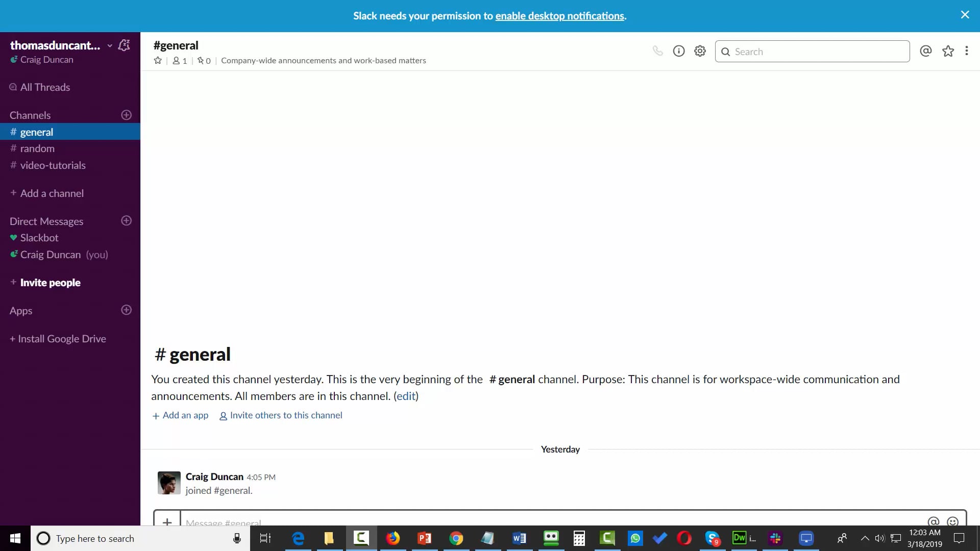Open workspace menu via thomasduncant chevron

coord(110,45)
